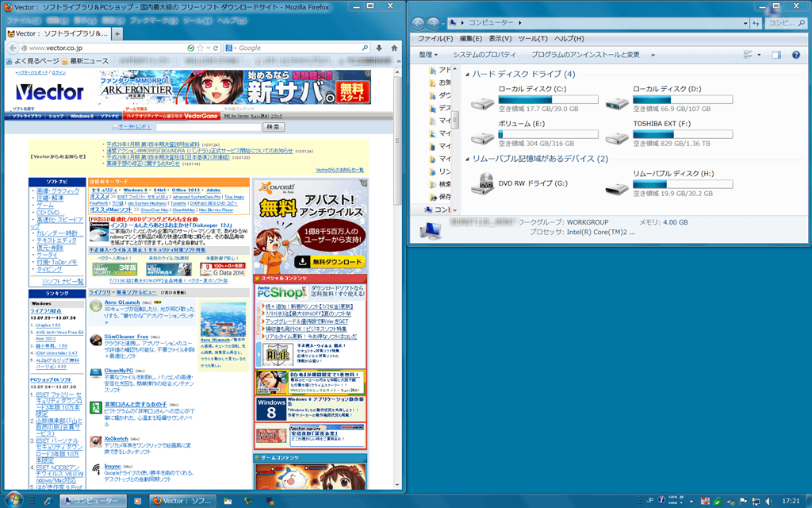Viewport: 812px width, 508px height.
Task: Bookmark this page with the star icon
Action: click(201, 48)
